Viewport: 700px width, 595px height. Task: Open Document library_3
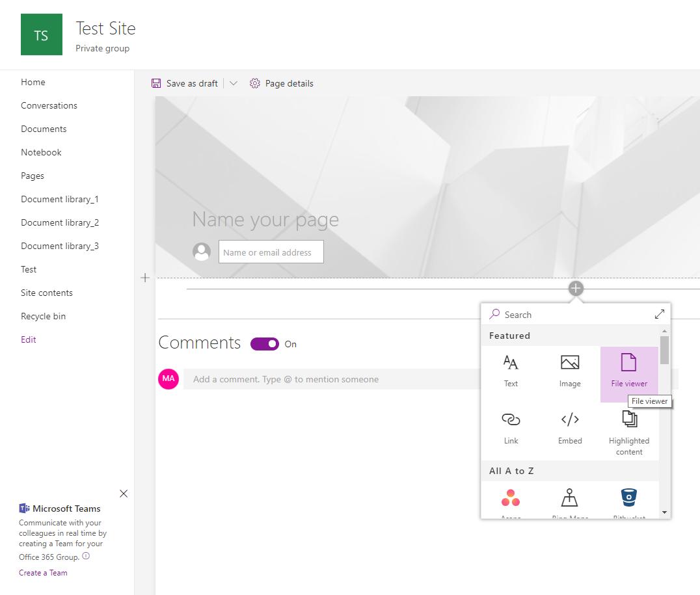point(60,246)
